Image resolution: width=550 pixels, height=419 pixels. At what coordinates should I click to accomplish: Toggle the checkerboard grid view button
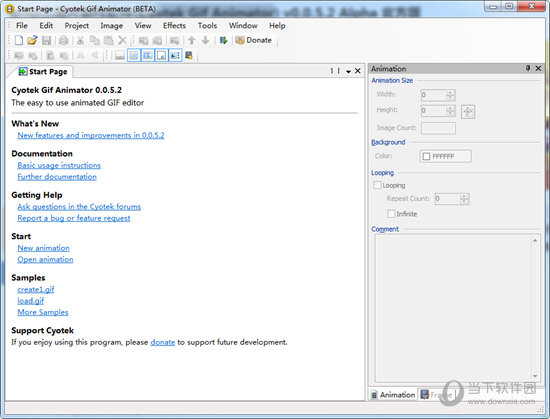coord(134,55)
